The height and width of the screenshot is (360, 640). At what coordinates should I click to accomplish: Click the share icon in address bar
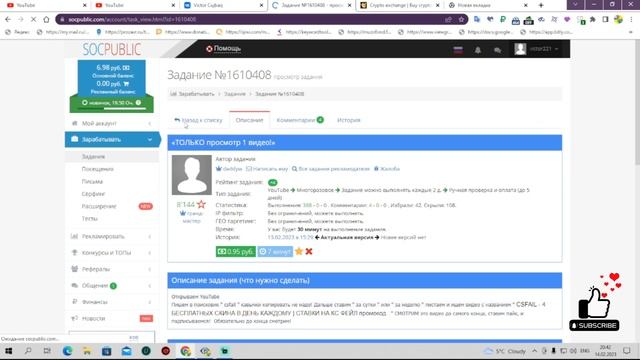tap(449, 19)
